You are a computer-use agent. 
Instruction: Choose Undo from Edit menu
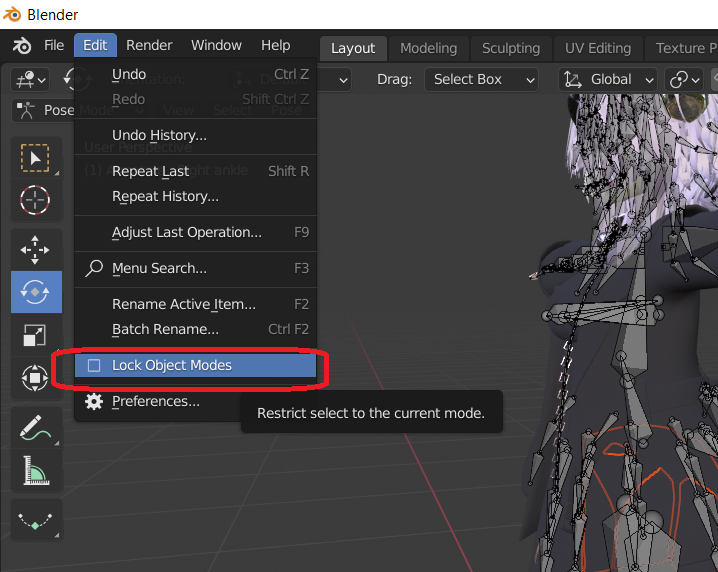click(196, 74)
